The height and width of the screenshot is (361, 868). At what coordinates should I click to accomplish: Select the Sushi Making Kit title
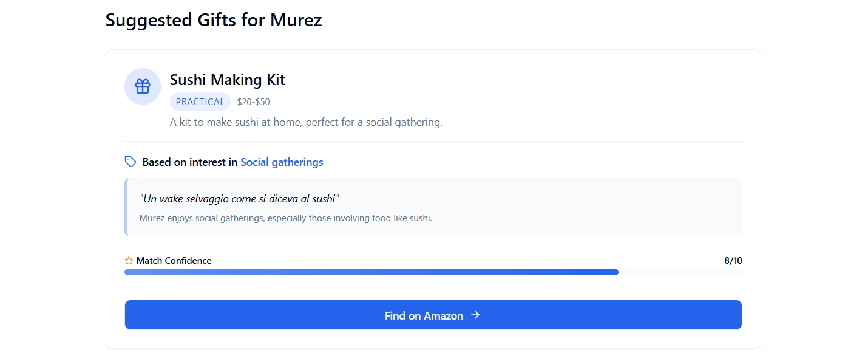[227, 80]
